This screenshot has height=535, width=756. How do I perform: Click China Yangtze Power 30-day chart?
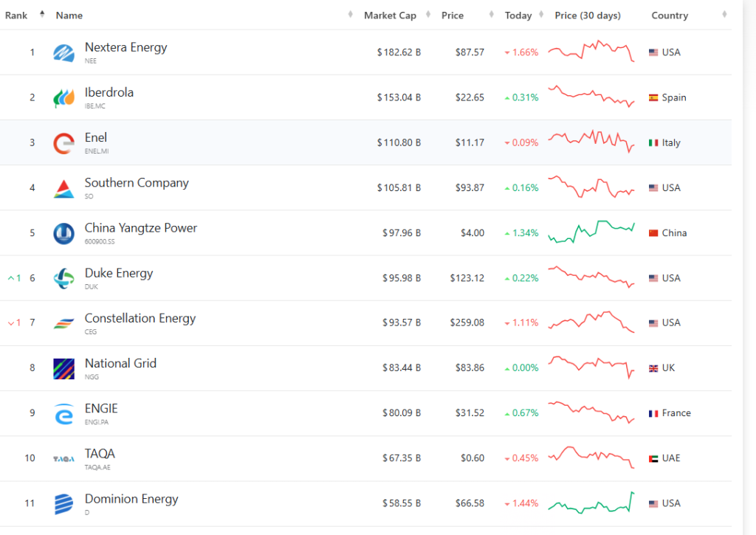(x=591, y=232)
